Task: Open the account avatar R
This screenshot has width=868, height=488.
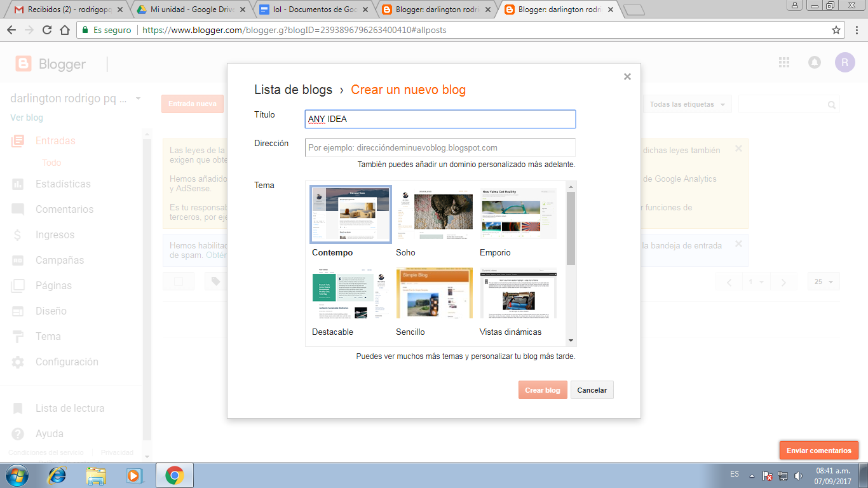Action: (845, 62)
